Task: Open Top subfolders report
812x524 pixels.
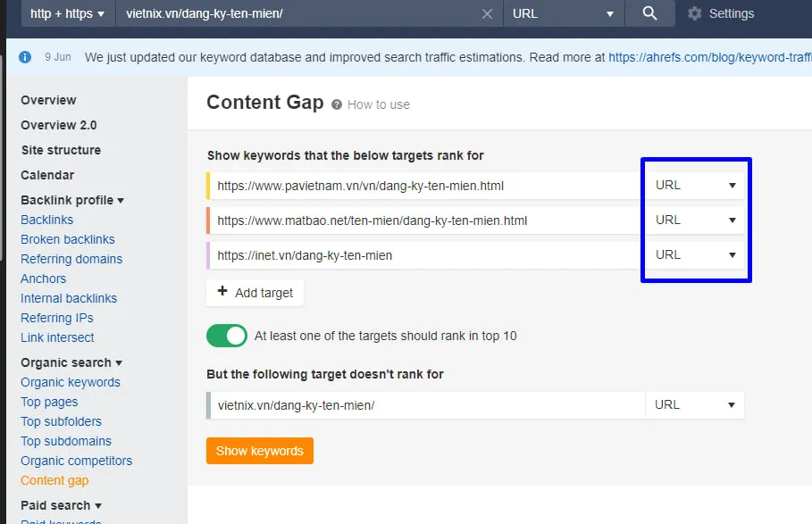Action: click(x=61, y=421)
